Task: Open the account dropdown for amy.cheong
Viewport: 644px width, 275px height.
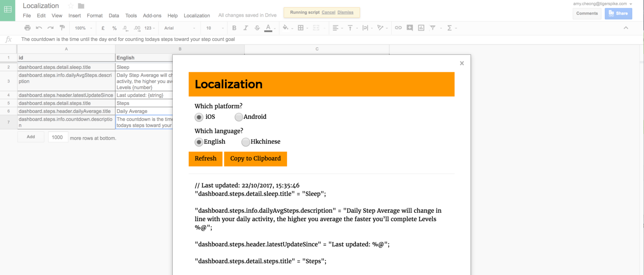Action: (631, 4)
